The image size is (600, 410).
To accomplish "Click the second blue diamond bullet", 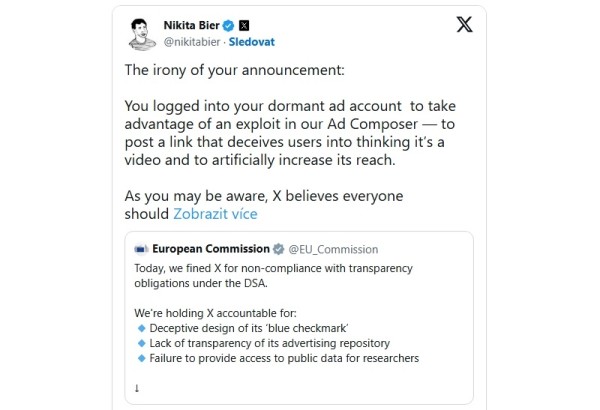I will click(x=142, y=343).
